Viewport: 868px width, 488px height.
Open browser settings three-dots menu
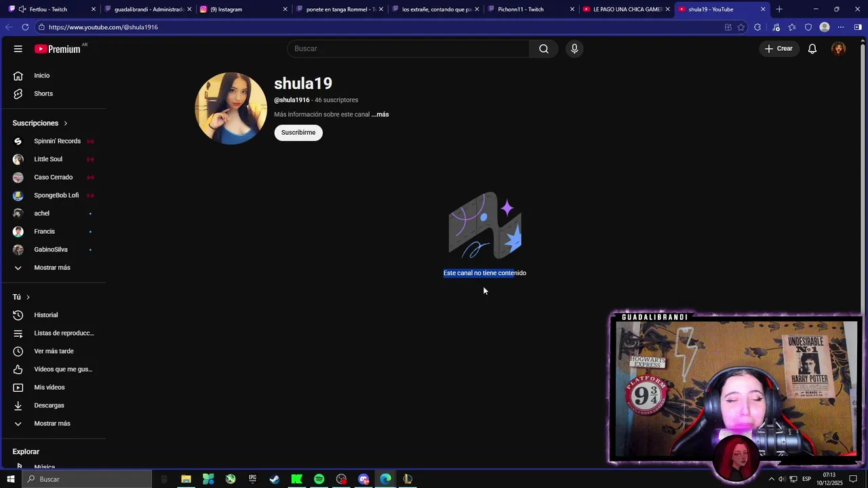(x=841, y=27)
